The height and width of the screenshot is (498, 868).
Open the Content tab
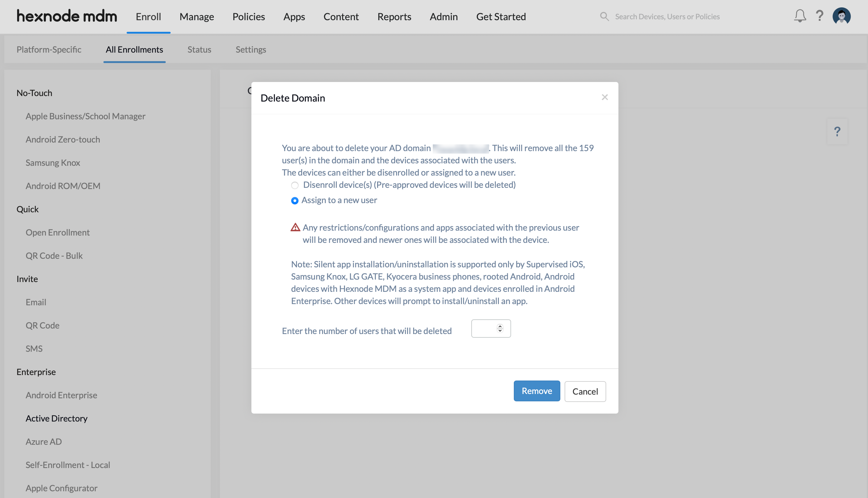341,17
